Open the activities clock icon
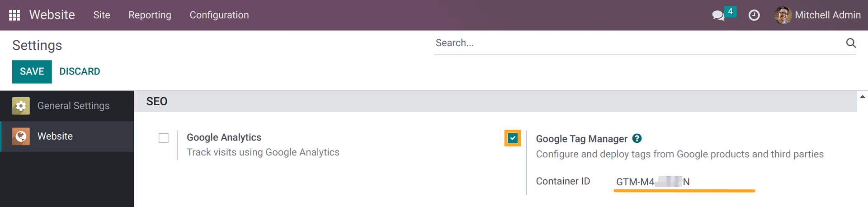The width and height of the screenshot is (868, 207). [754, 15]
